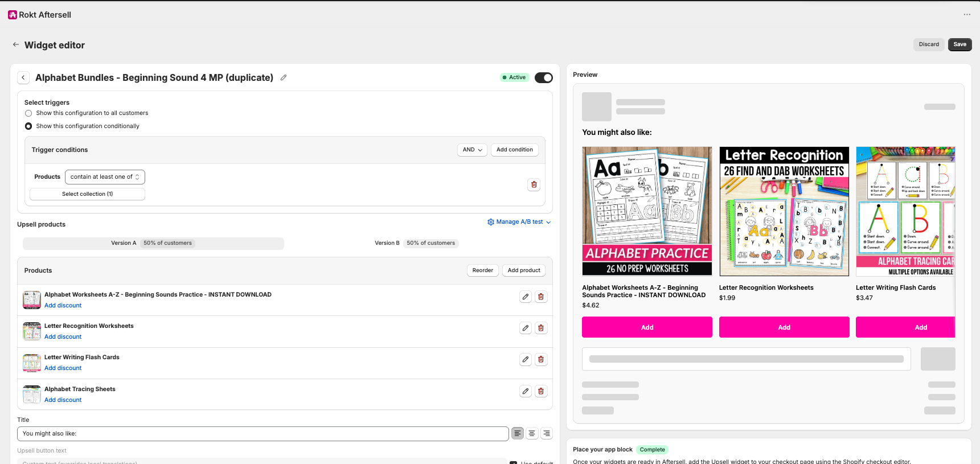Viewport: 980px width, 464px height.
Task: Click the Title input field
Action: (263, 434)
